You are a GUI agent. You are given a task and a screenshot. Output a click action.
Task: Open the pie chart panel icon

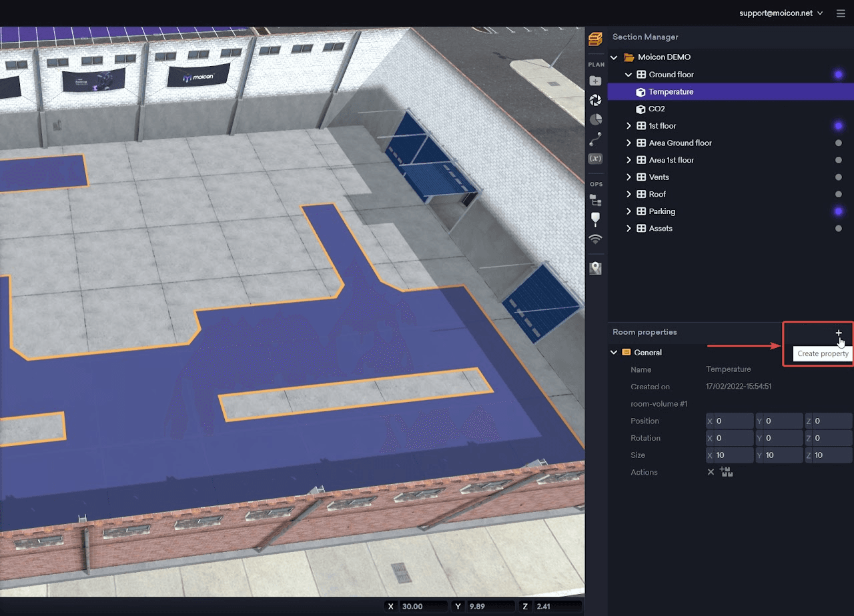pos(595,119)
